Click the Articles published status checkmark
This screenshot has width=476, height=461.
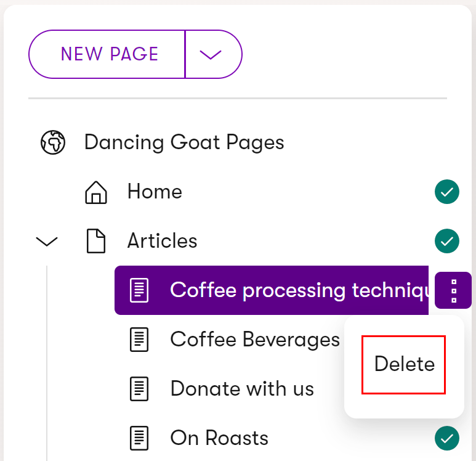pyautogui.click(x=447, y=241)
